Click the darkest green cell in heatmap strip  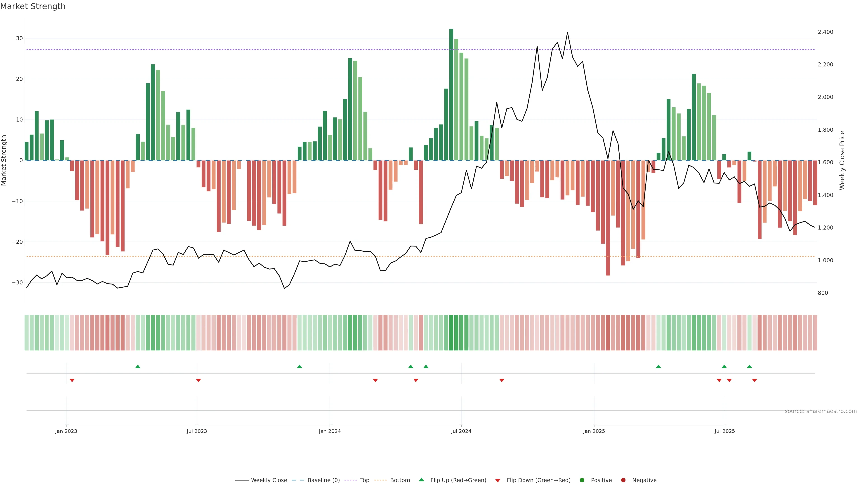pos(451,333)
